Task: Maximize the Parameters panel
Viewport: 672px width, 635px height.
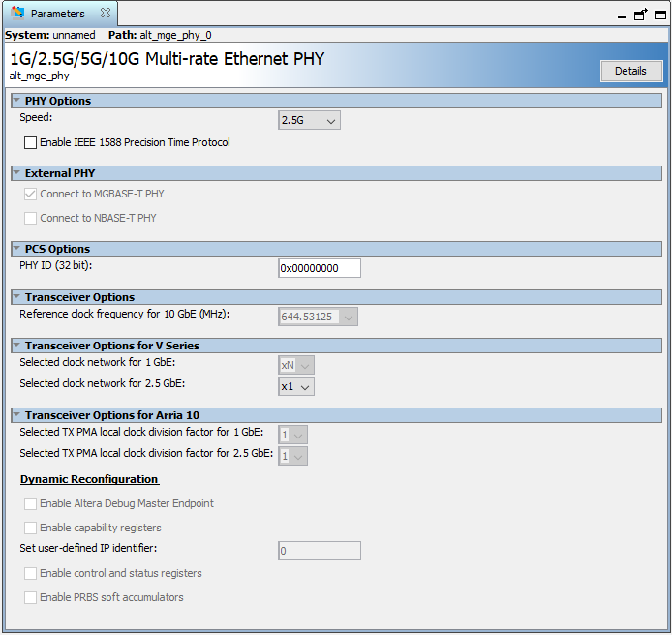Action: 660,15
